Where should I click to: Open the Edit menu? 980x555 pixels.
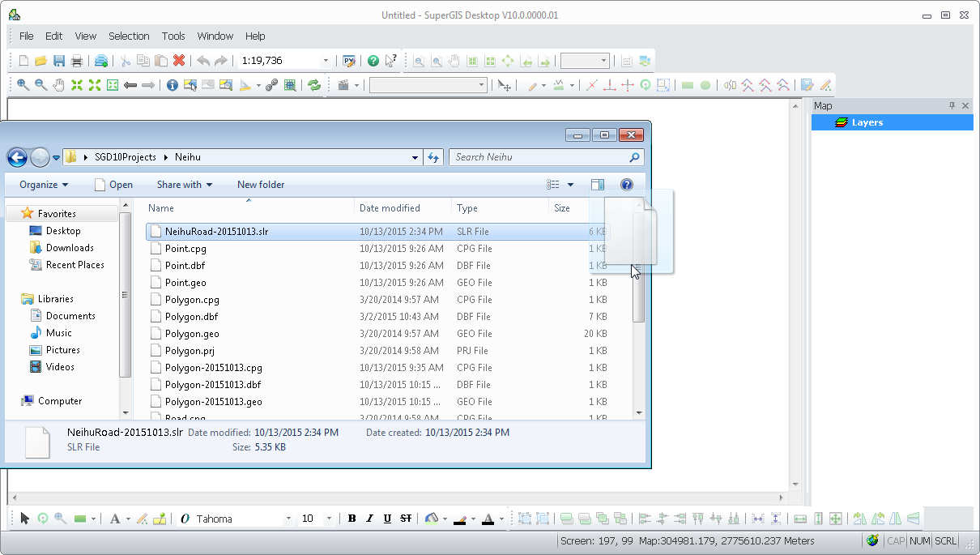click(x=54, y=36)
